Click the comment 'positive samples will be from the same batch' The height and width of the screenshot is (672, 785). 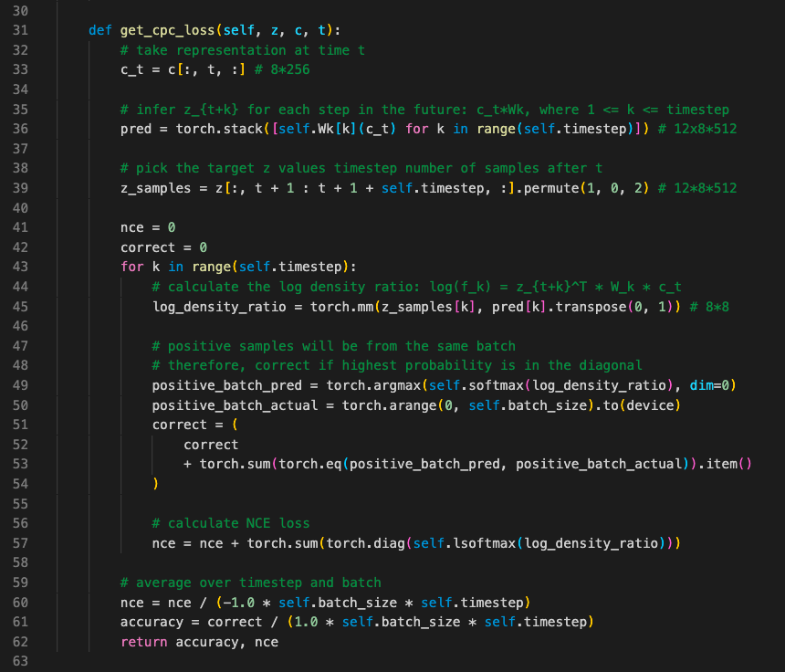point(334,346)
